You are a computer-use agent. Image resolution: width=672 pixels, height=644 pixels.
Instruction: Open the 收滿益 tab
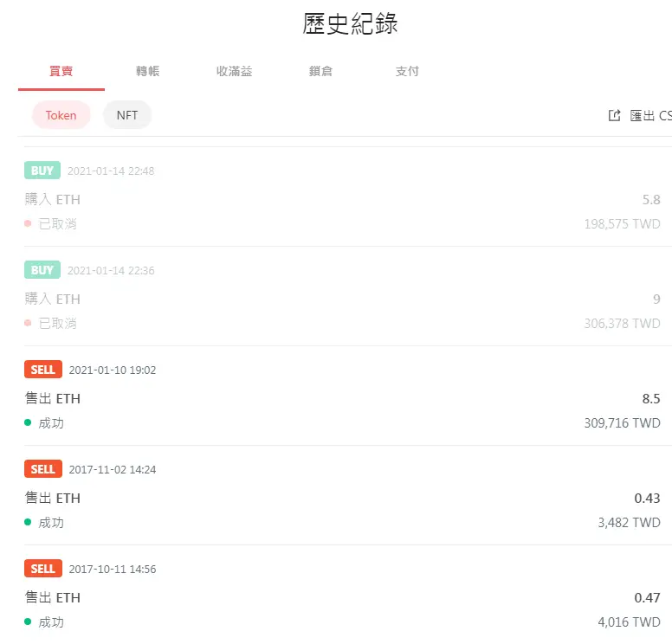pos(235,71)
